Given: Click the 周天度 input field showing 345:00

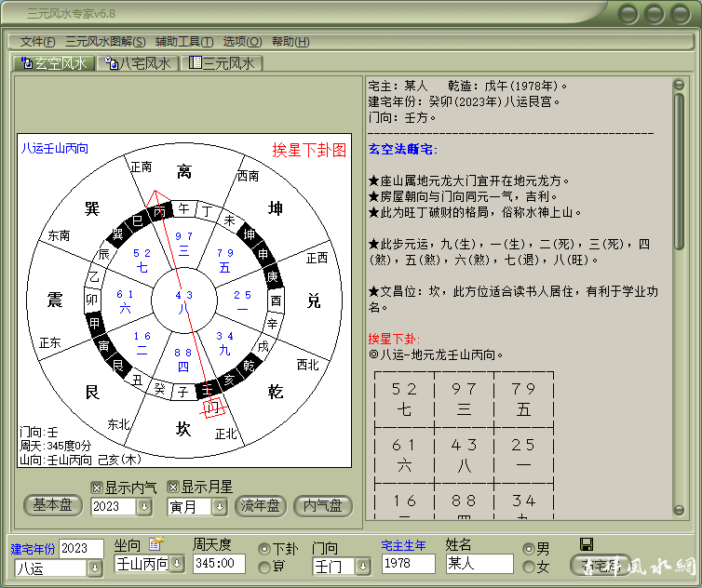Looking at the screenshot, I should tap(219, 564).
